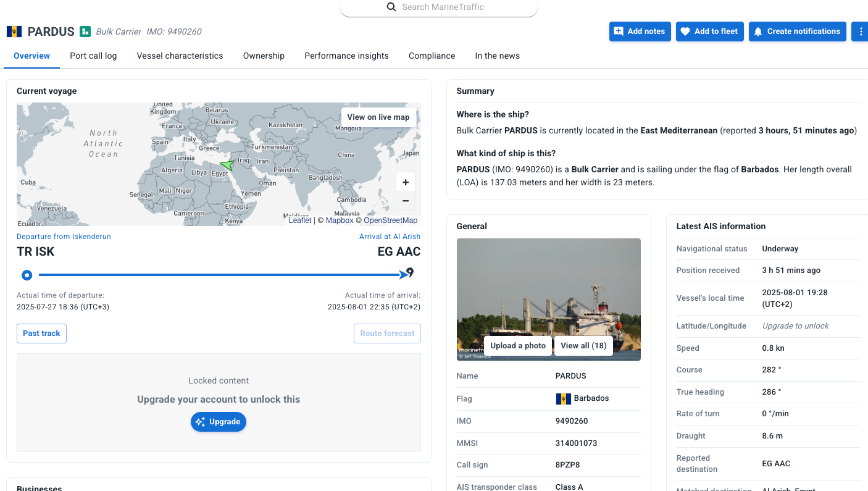Click the Upgrade button with sparkle icon

219,422
